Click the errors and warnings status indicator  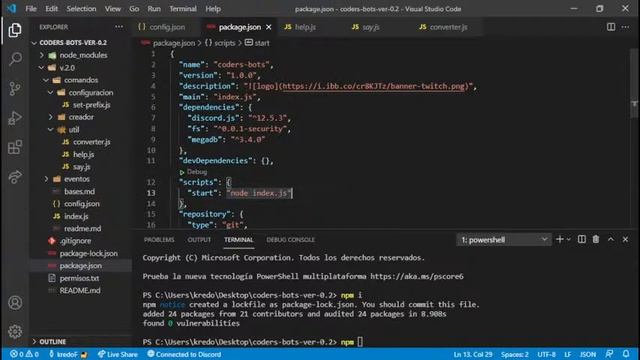click(24, 354)
